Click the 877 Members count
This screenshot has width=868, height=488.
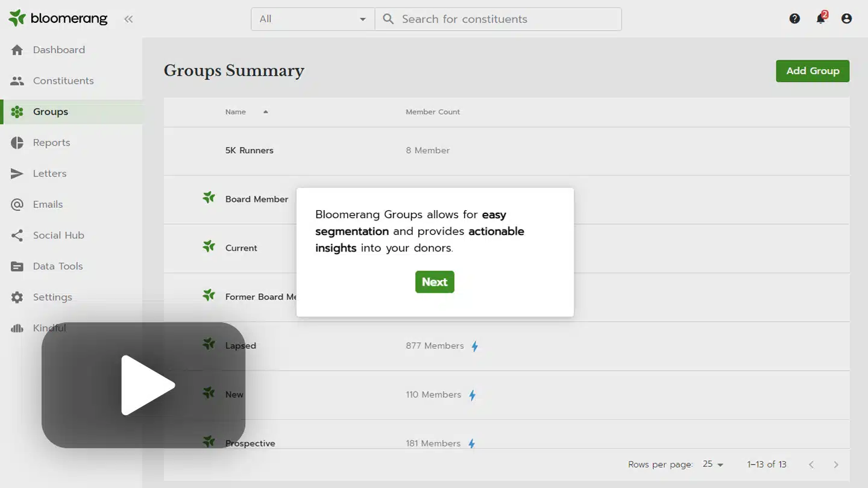pos(435,346)
